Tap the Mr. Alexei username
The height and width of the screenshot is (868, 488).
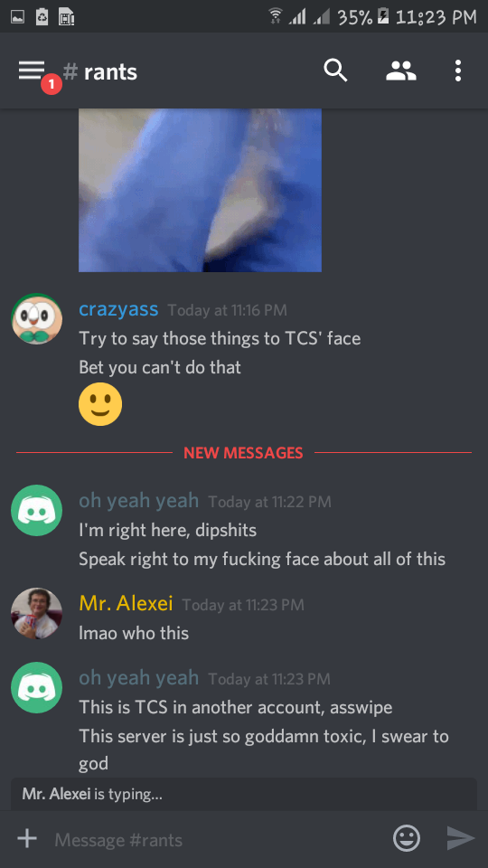tap(126, 603)
